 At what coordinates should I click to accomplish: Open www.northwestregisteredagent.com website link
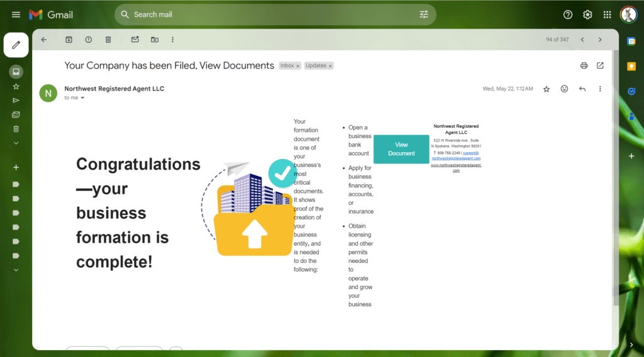[x=456, y=167]
